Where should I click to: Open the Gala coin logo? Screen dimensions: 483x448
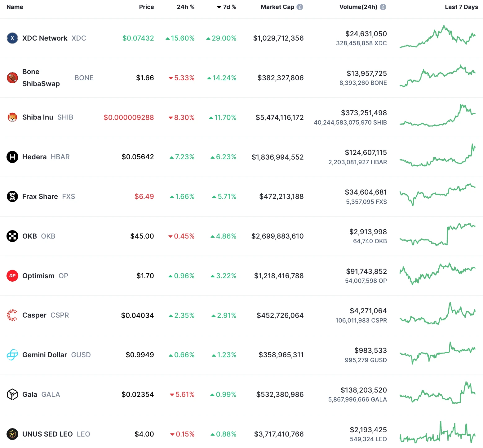[12, 394]
